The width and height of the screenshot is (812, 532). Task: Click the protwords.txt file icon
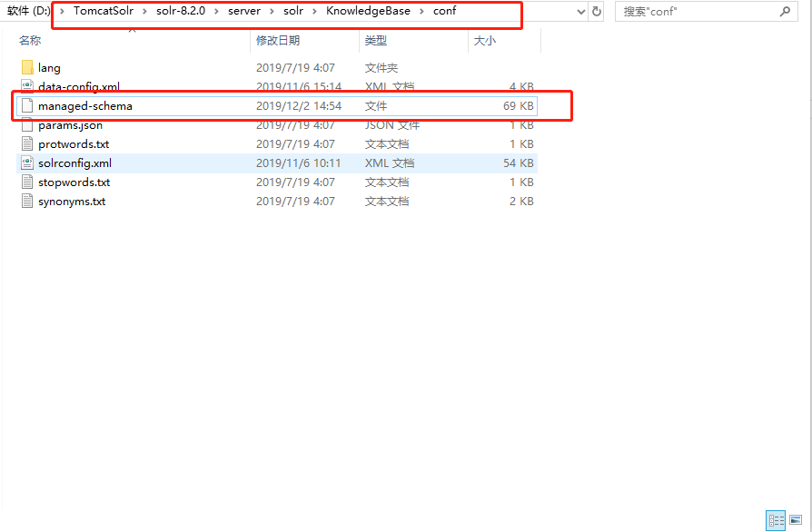pos(27,144)
